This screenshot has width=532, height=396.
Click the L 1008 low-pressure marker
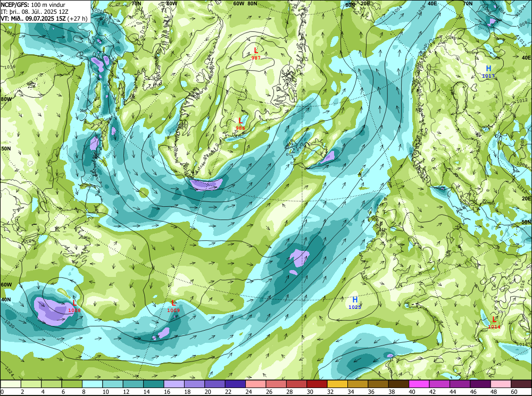coord(74,306)
